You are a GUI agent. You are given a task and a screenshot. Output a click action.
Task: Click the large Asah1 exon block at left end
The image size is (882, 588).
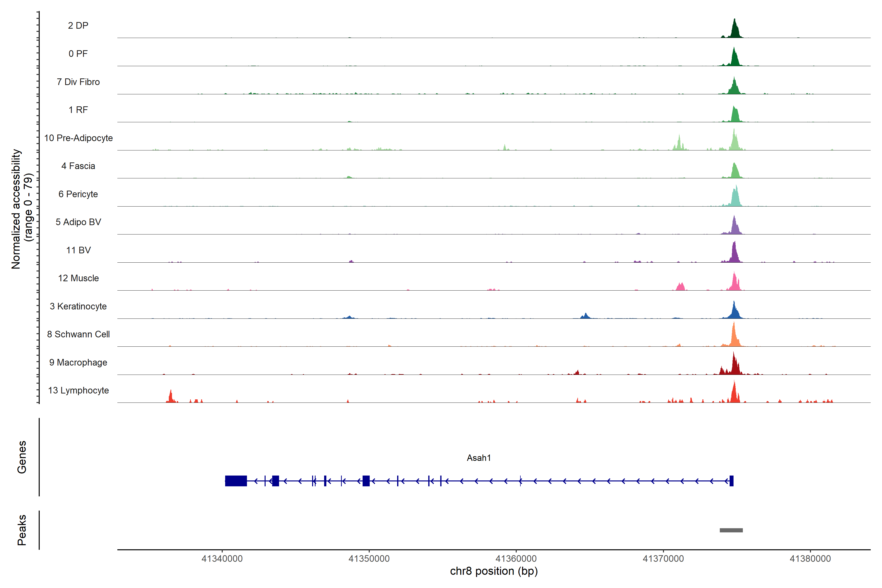point(236,481)
